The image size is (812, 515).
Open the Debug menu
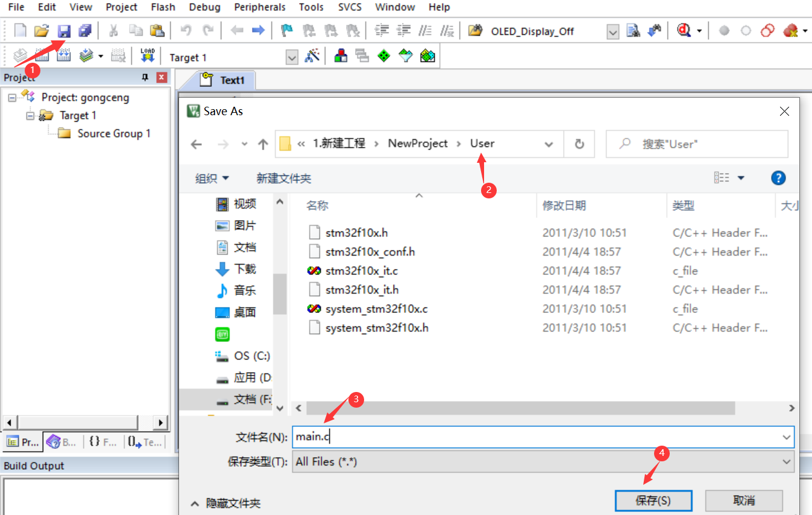point(204,7)
